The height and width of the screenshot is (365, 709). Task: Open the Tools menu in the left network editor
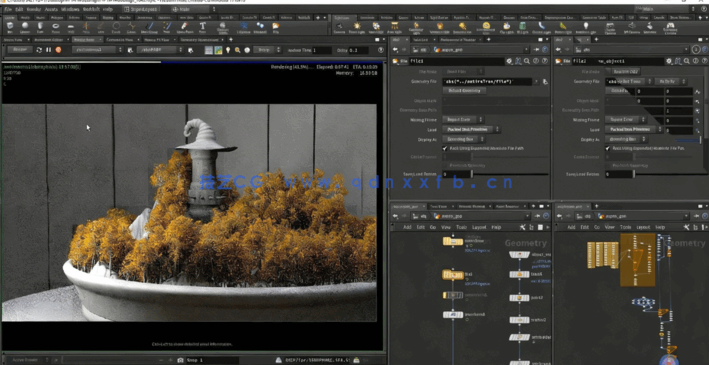tap(461, 227)
